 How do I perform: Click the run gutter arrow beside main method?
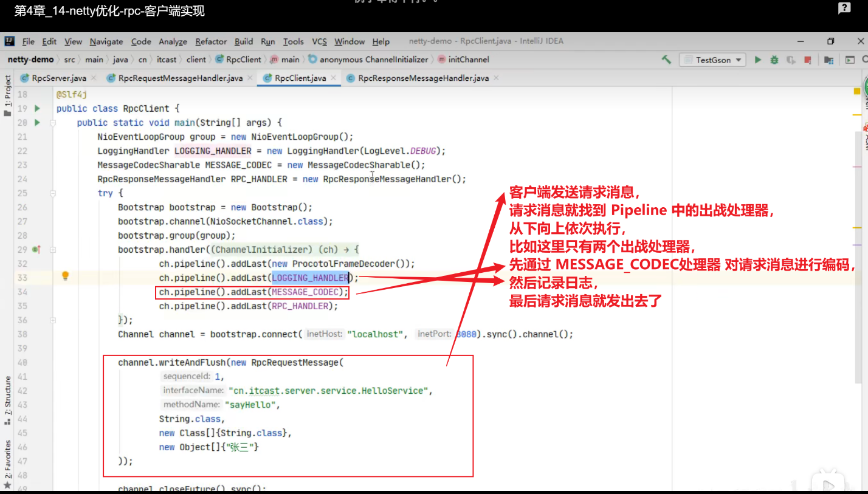pos(37,123)
